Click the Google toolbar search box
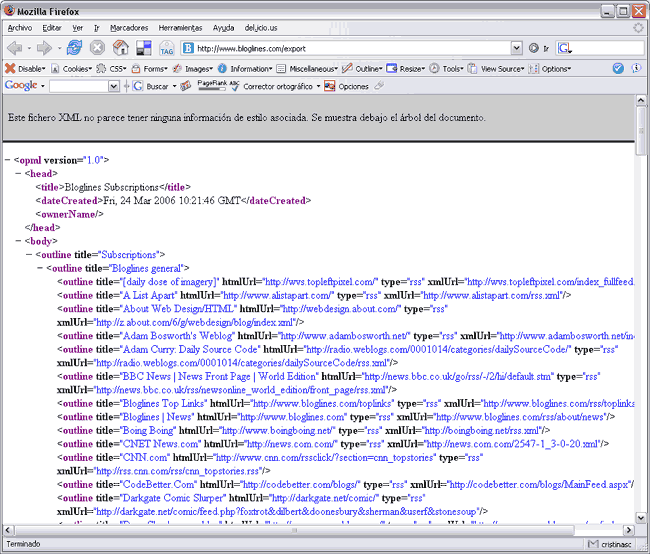 point(79,86)
